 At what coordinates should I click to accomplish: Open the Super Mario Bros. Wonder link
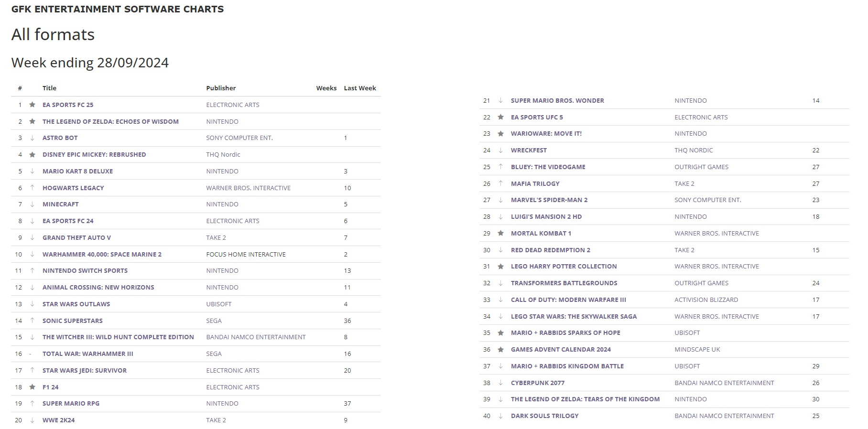557,100
